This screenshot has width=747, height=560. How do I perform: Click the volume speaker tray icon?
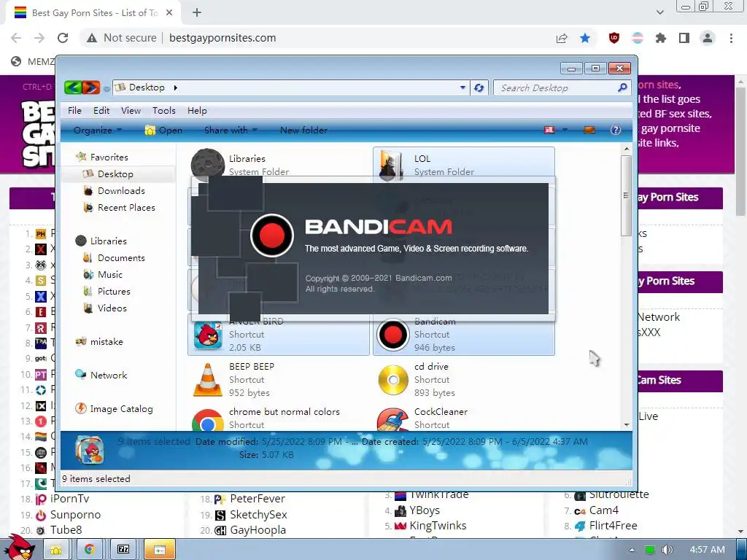[667, 550]
